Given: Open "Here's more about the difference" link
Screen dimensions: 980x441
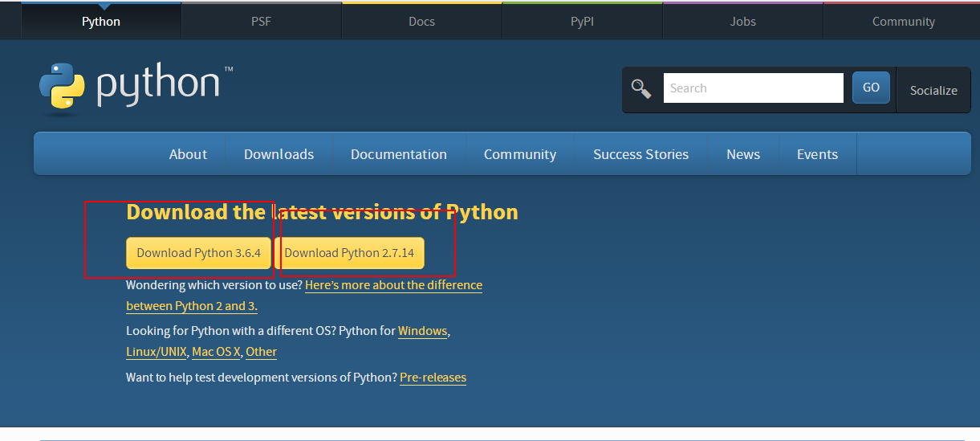Looking at the screenshot, I should (x=393, y=285).
